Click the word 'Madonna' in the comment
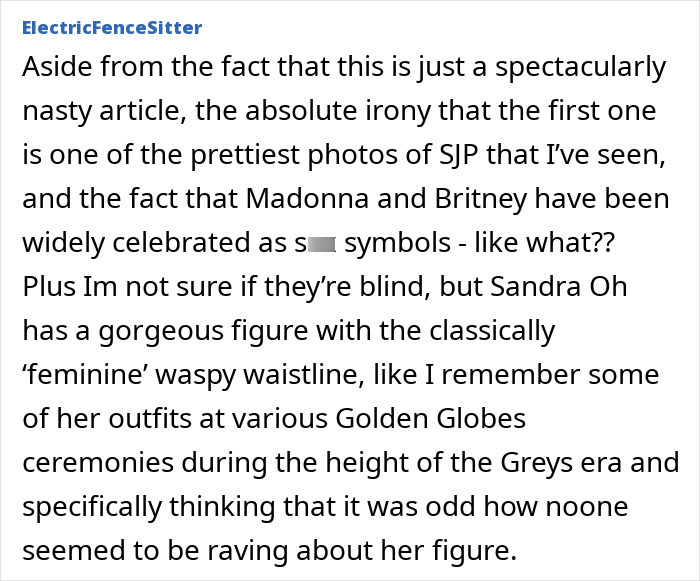Image resolution: width=700 pixels, height=581 pixels. coord(307,198)
